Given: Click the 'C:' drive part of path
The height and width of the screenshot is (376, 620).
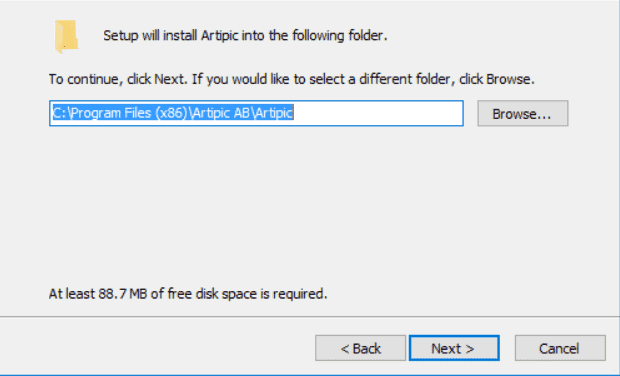Looking at the screenshot, I should (x=59, y=113).
